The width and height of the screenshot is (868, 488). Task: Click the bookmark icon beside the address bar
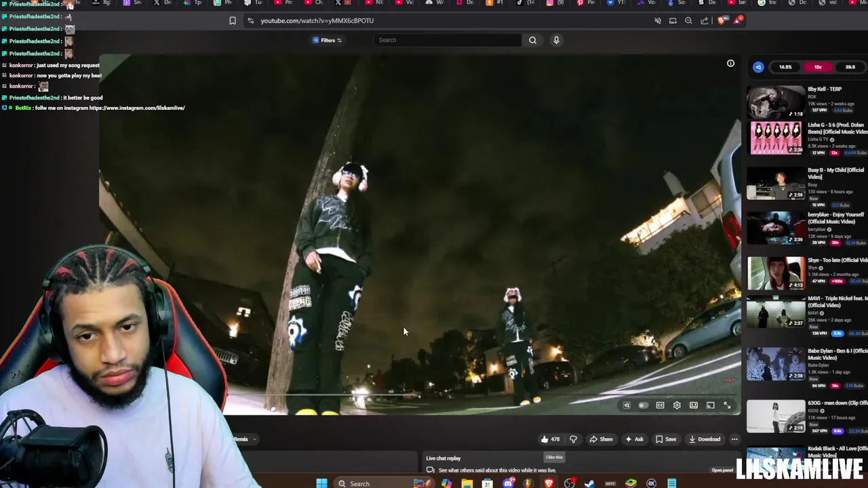pos(233,20)
